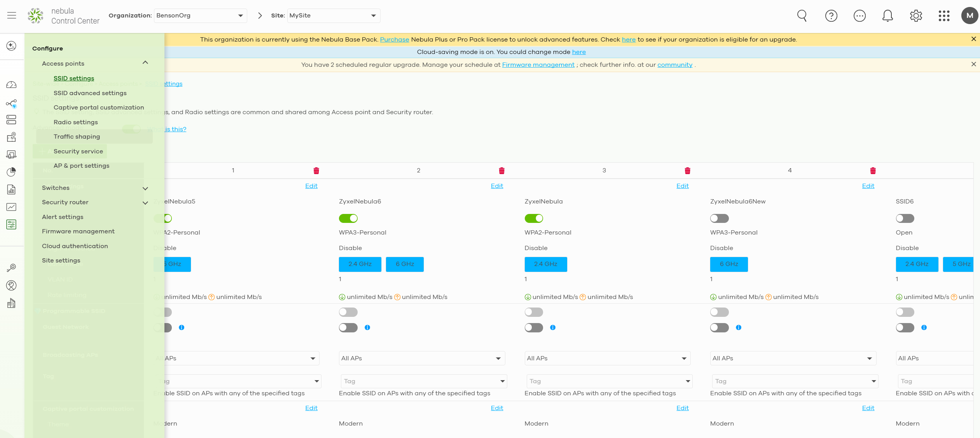Delete SSID number 4 with trash icon
The width and height of the screenshot is (980, 438).
click(873, 170)
